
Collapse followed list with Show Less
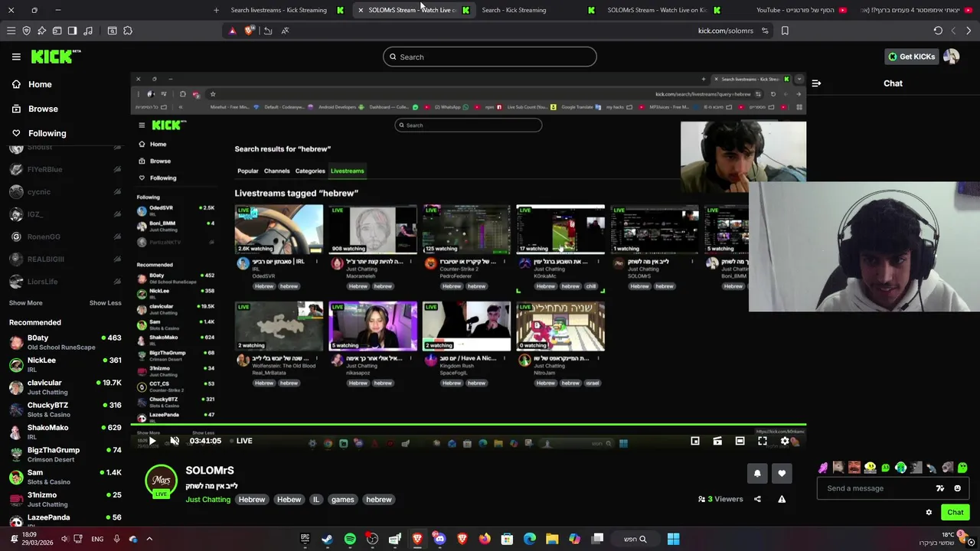pos(105,303)
